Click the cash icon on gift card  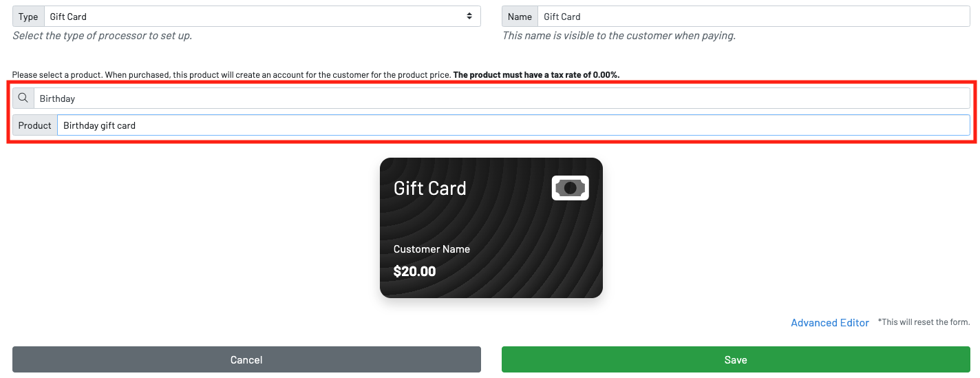point(570,188)
